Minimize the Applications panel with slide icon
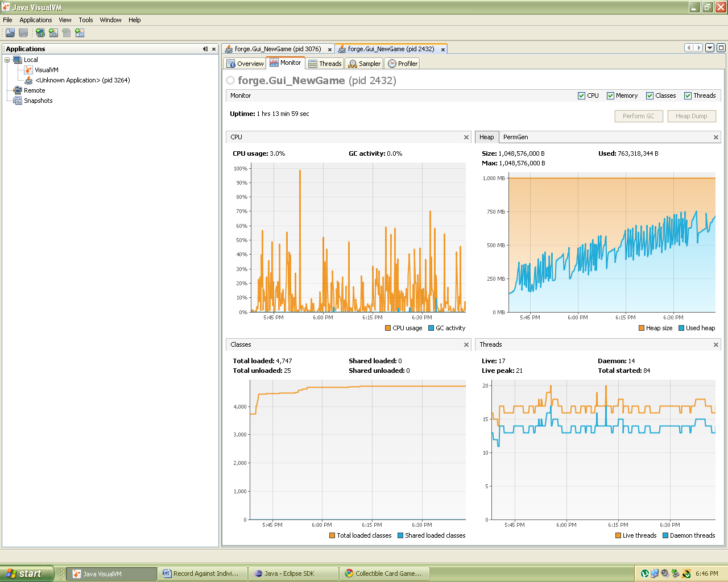 click(x=205, y=49)
